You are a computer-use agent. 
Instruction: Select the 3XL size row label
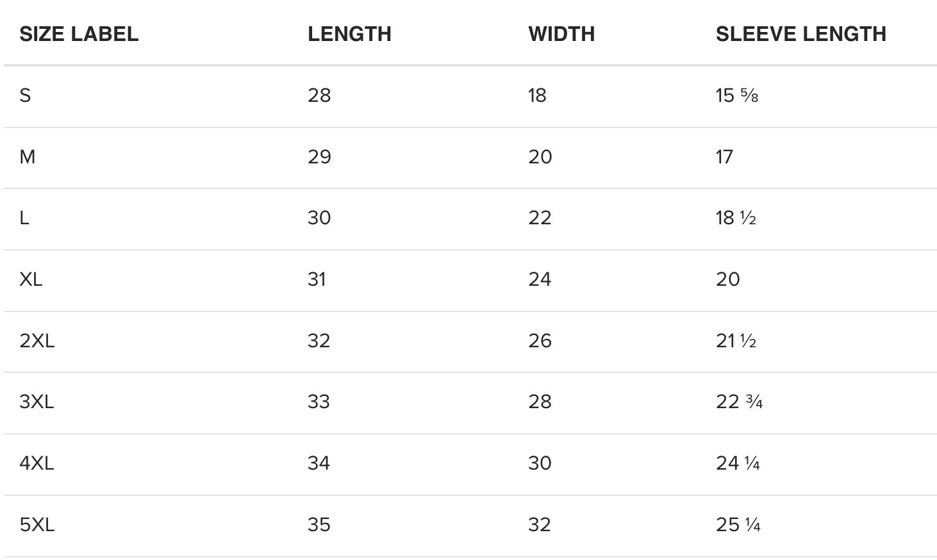pyautogui.click(x=37, y=402)
